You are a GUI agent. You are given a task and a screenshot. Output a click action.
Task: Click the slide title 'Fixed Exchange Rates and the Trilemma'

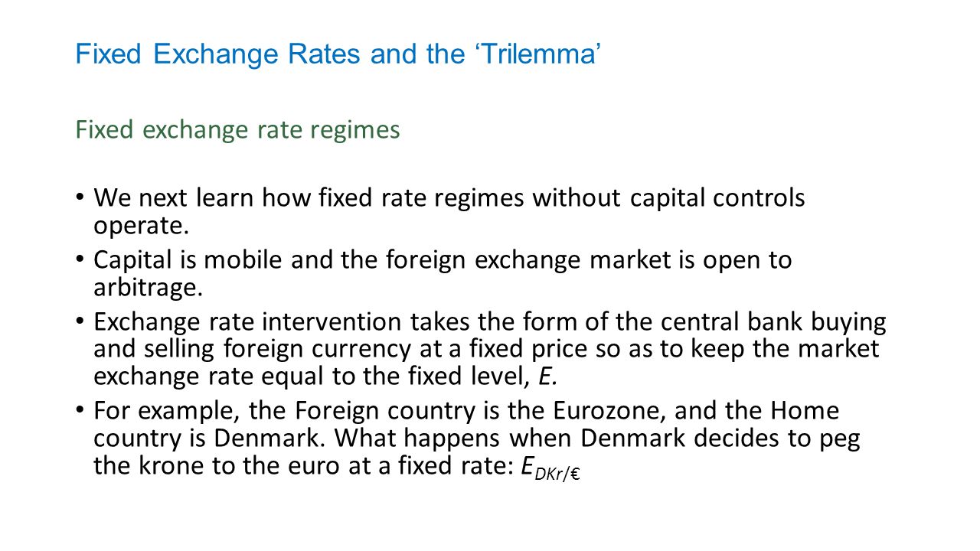(x=337, y=54)
